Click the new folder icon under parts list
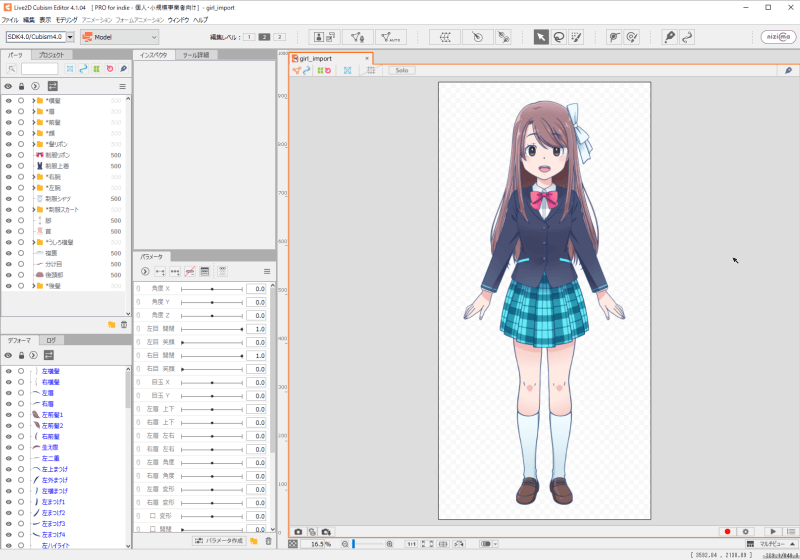Viewport: 800px width, 560px height. click(x=111, y=324)
